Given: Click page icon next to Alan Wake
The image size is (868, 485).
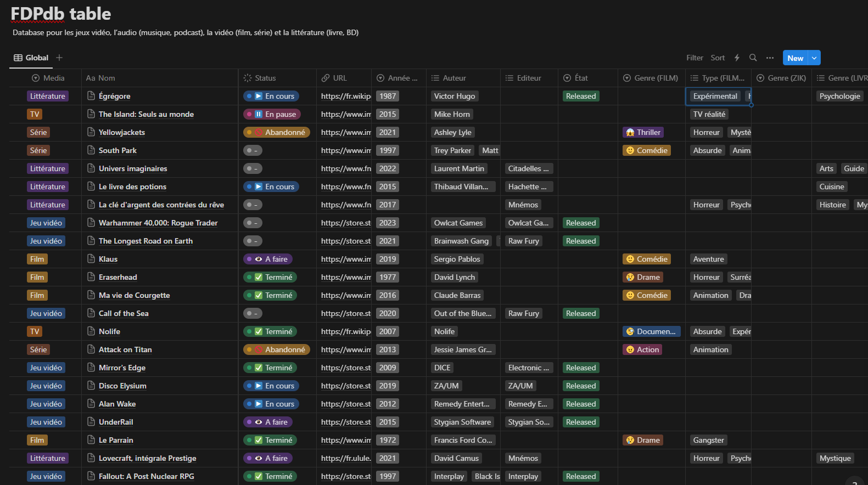Looking at the screenshot, I should [92, 404].
